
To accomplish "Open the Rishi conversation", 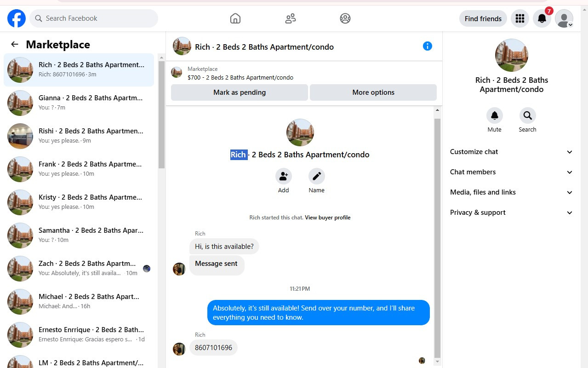I will click(79, 136).
